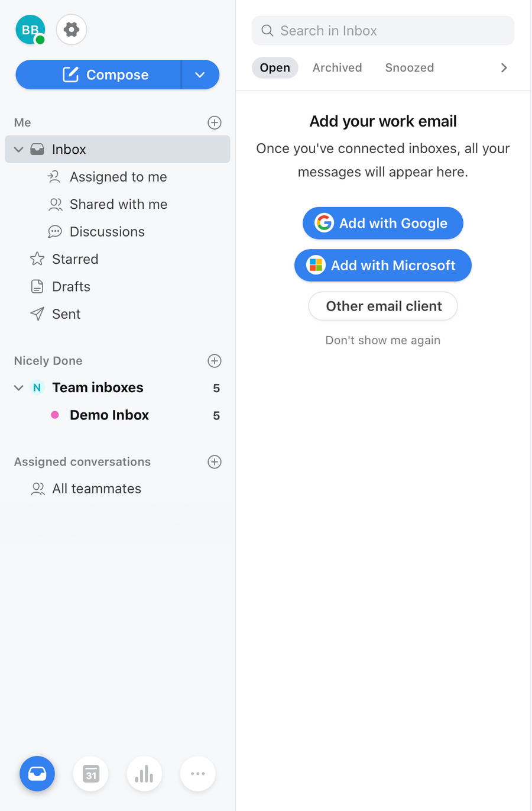532x811 pixels.
Task: Click the All teammates icon
Action: tap(38, 489)
